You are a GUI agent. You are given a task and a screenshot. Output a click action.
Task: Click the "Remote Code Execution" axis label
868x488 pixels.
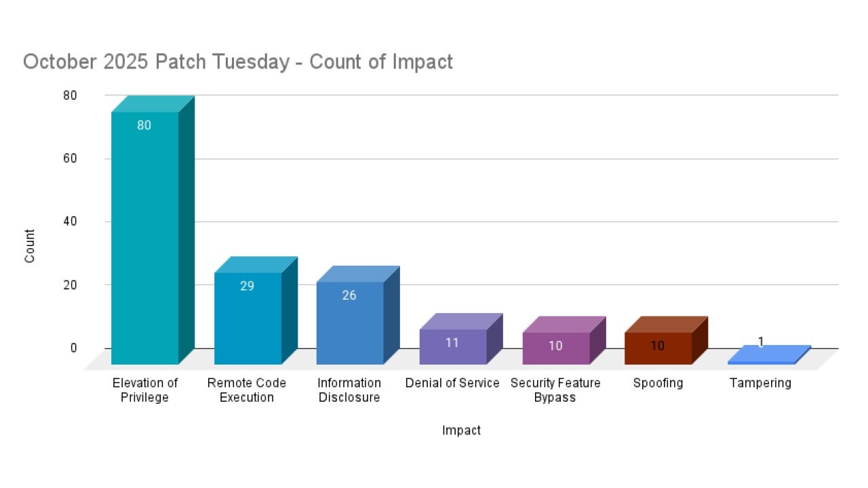point(247,390)
